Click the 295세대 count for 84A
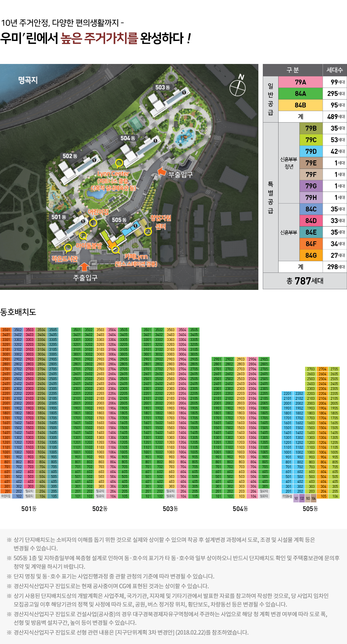 (x=335, y=94)
